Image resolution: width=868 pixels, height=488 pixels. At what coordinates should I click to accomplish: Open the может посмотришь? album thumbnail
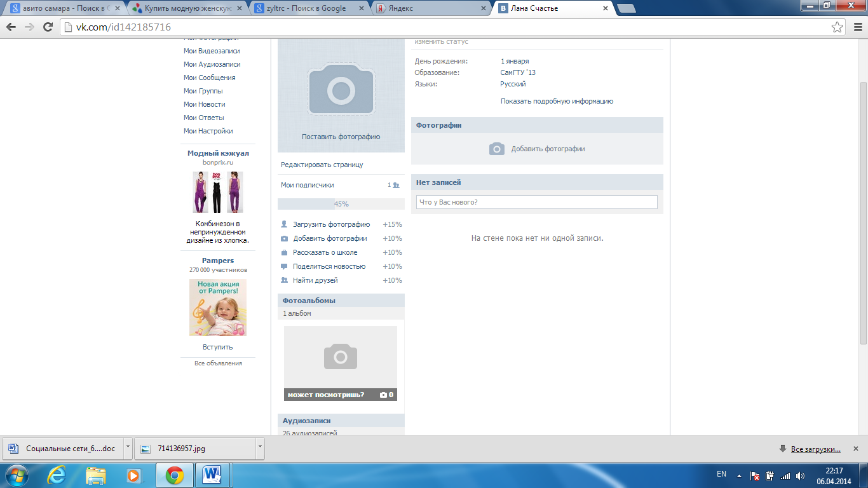coord(341,363)
